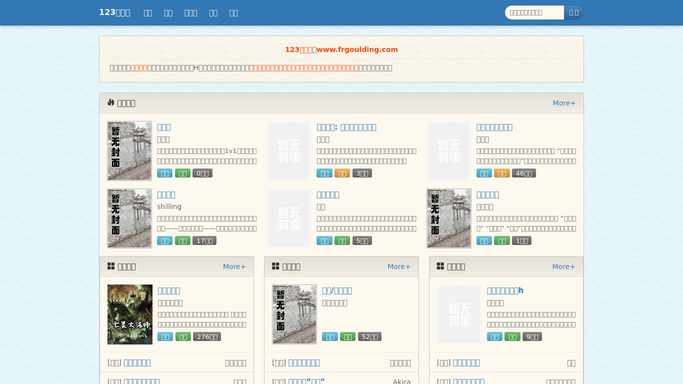Screen dimensions: 683x384
Task: Select the last navigation menu item in the header
Action: point(234,13)
